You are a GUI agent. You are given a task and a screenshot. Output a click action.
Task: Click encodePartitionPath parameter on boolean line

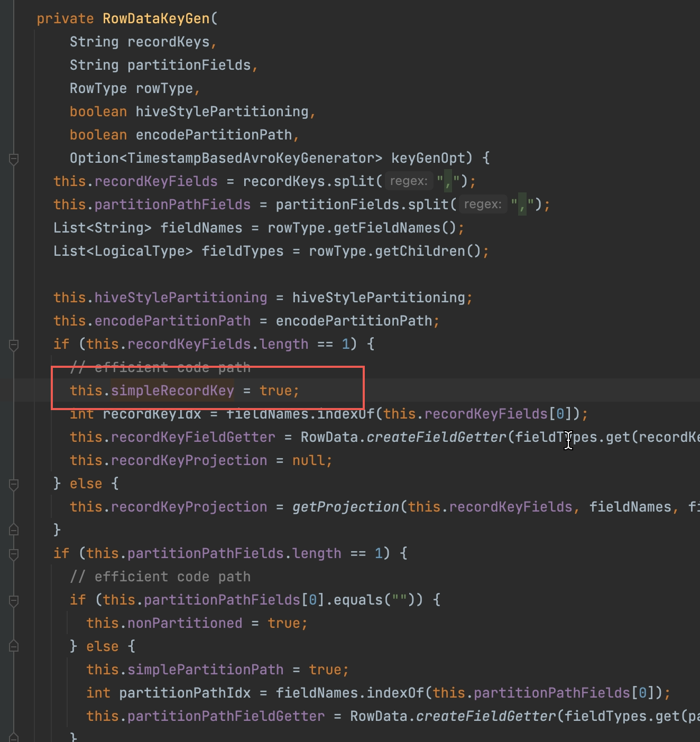[214, 135]
